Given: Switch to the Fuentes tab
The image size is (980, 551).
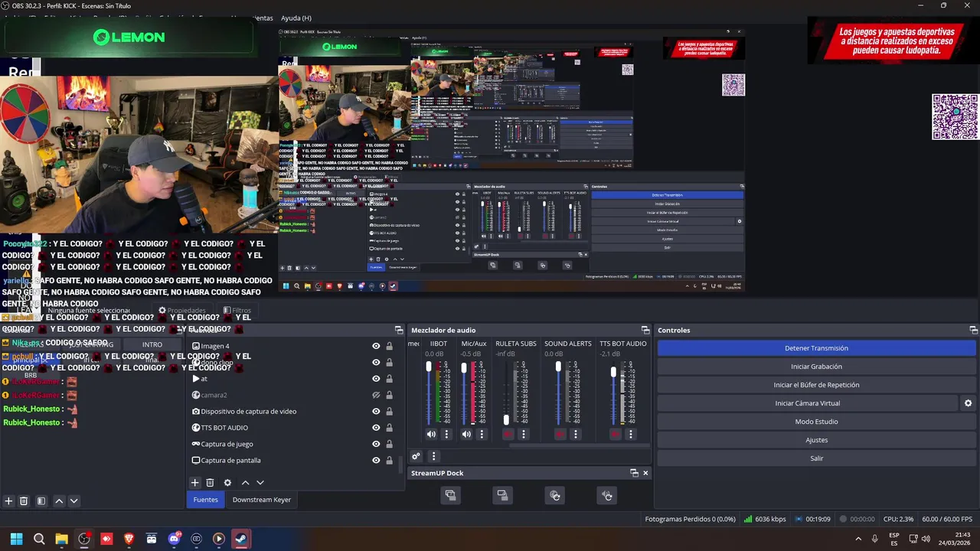Looking at the screenshot, I should (x=205, y=500).
